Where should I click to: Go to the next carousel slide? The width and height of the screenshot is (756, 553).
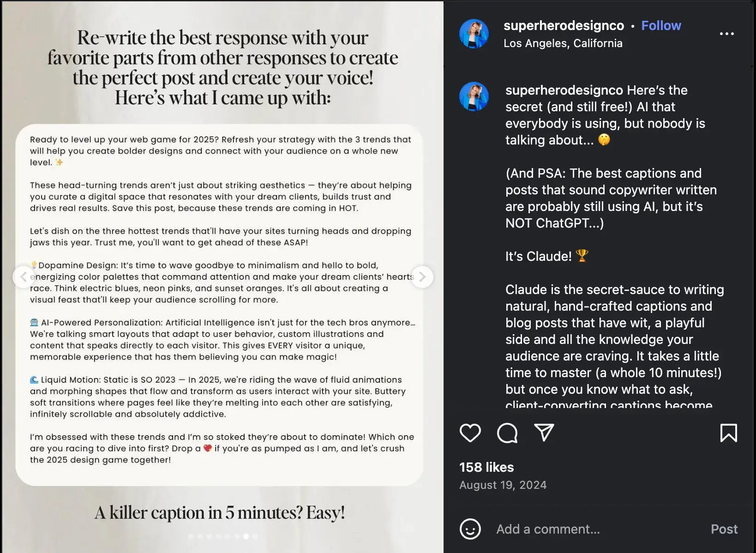422,277
